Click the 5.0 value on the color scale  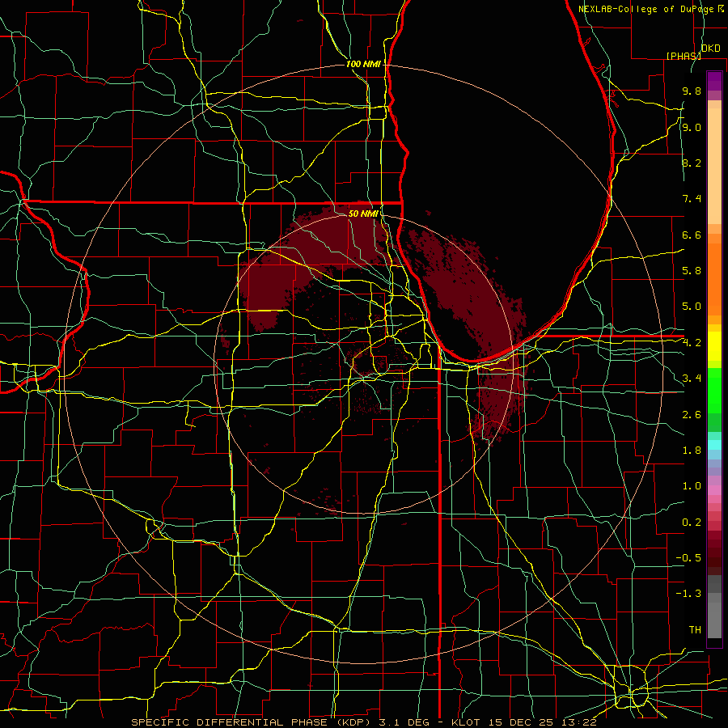[x=692, y=307]
